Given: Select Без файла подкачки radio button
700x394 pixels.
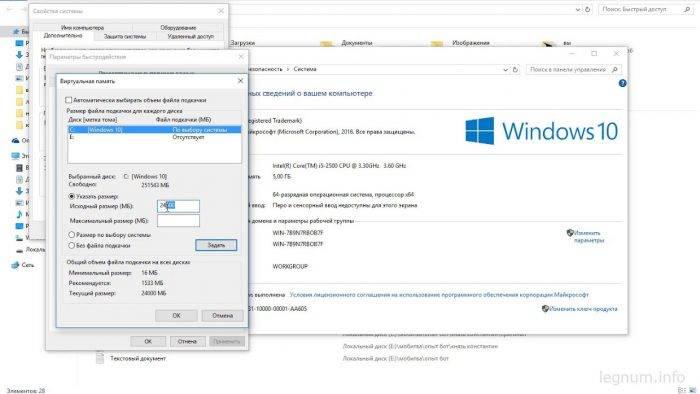Looking at the screenshot, I should tap(71, 245).
